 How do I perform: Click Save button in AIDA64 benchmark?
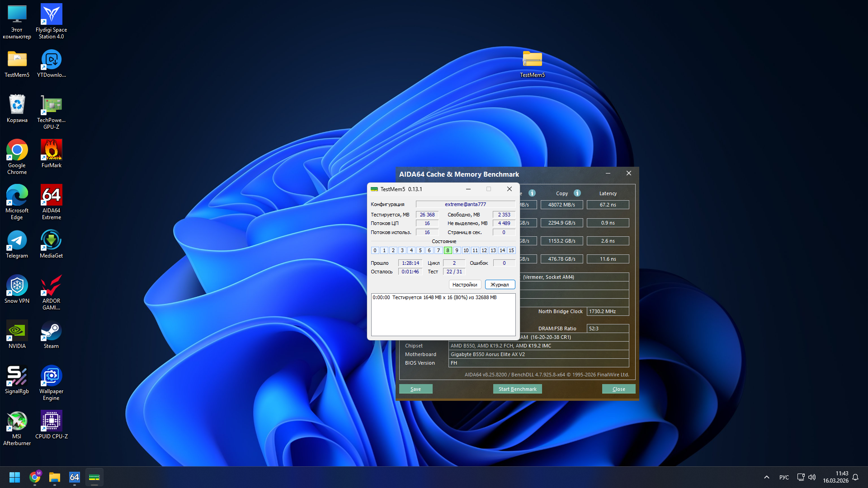tap(415, 389)
